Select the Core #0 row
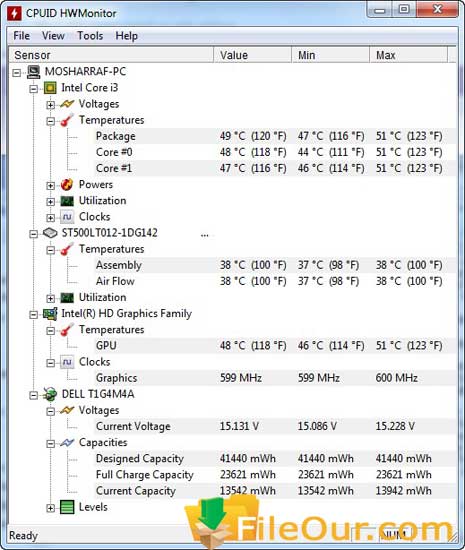 (274, 152)
